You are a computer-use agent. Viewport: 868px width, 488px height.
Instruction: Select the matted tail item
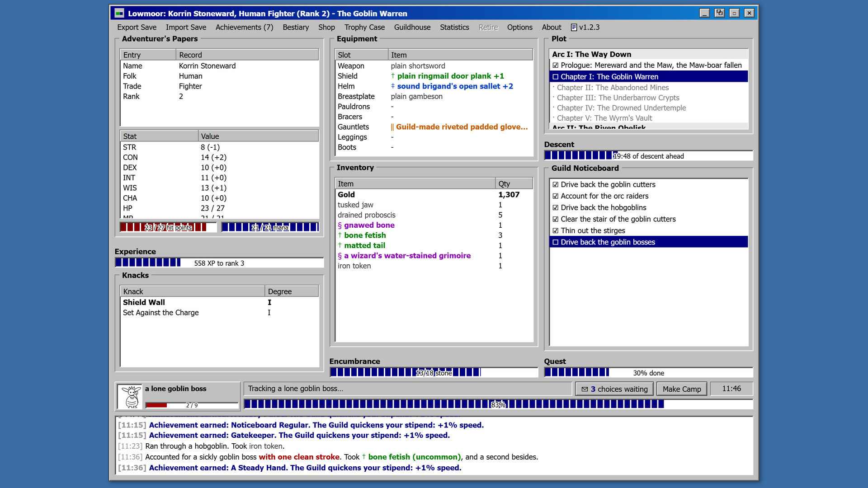[434, 246]
